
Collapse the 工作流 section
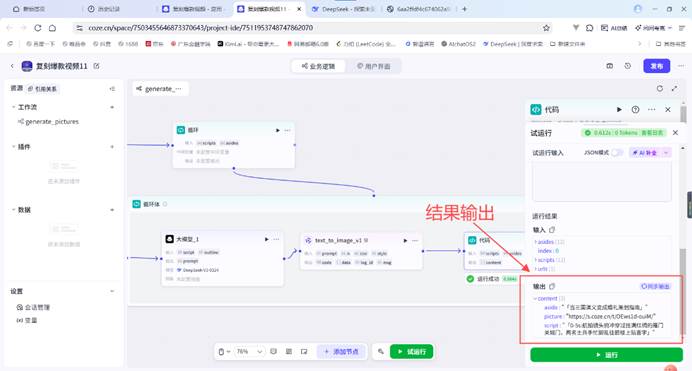click(13, 107)
